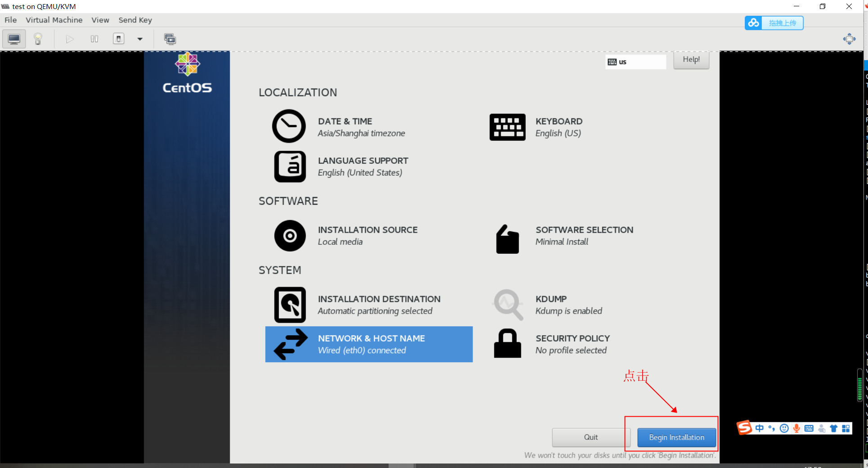The height and width of the screenshot is (468, 868).
Task: Open the Installation Source disc icon
Action: (x=290, y=235)
